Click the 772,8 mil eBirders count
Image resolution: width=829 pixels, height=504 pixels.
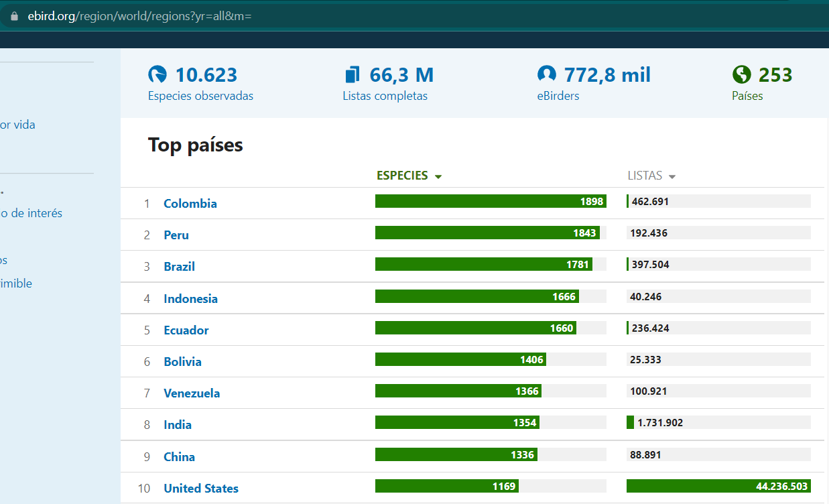point(607,74)
